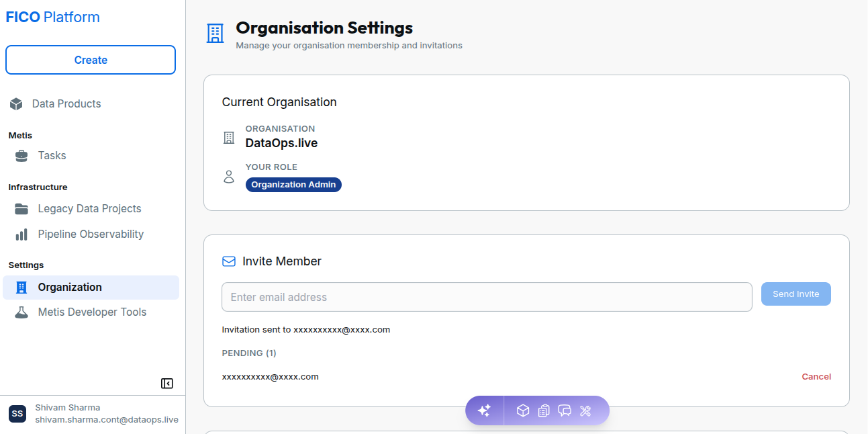Click the PENDING (1) label
The image size is (868, 434).
coord(249,353)
